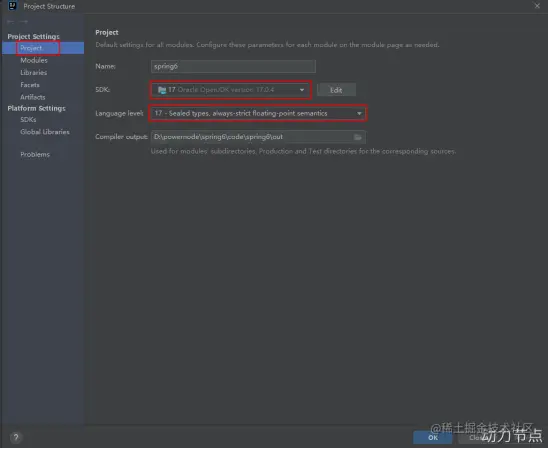Click the Platform Settings heading

(36, 109)
